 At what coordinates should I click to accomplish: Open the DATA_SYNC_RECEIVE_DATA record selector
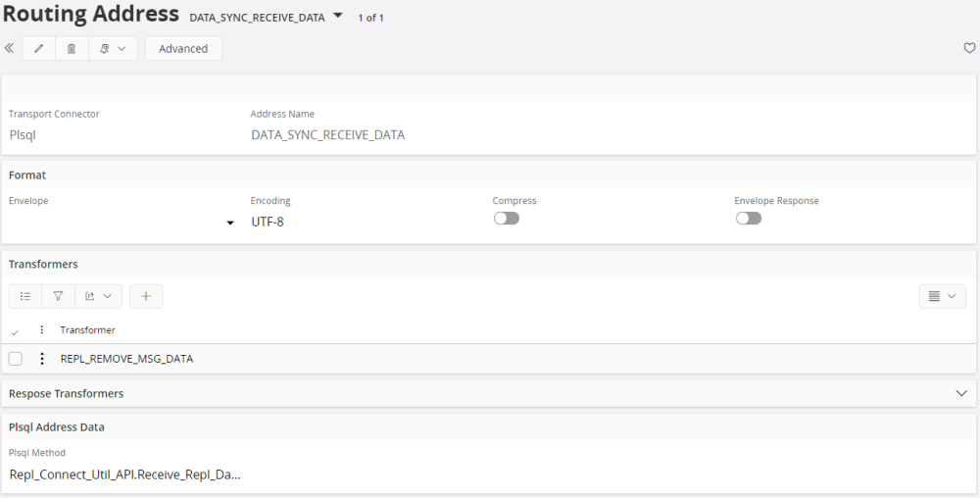(338, 16)
